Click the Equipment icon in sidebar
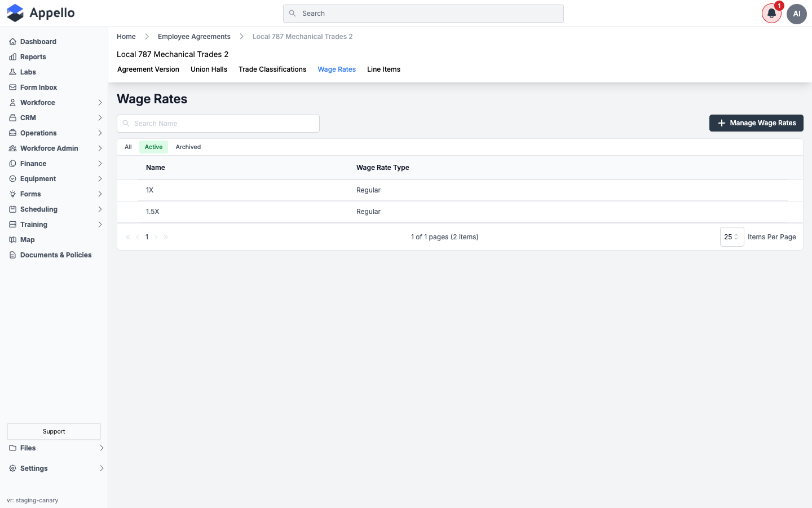This screenshot has width=812, height=508. 12,179
